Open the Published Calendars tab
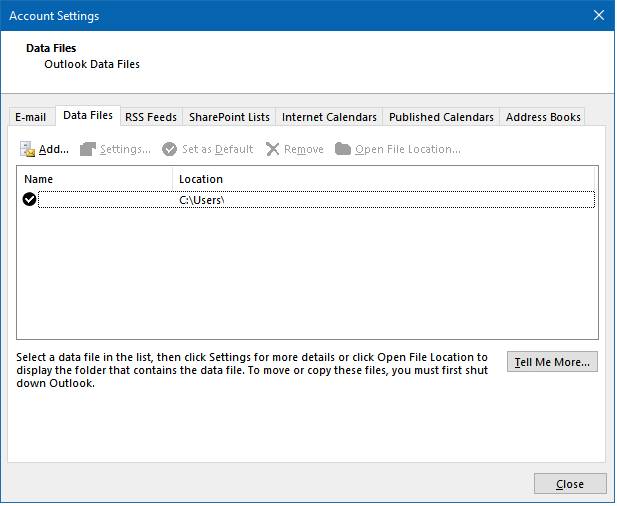 coord(441,117)
